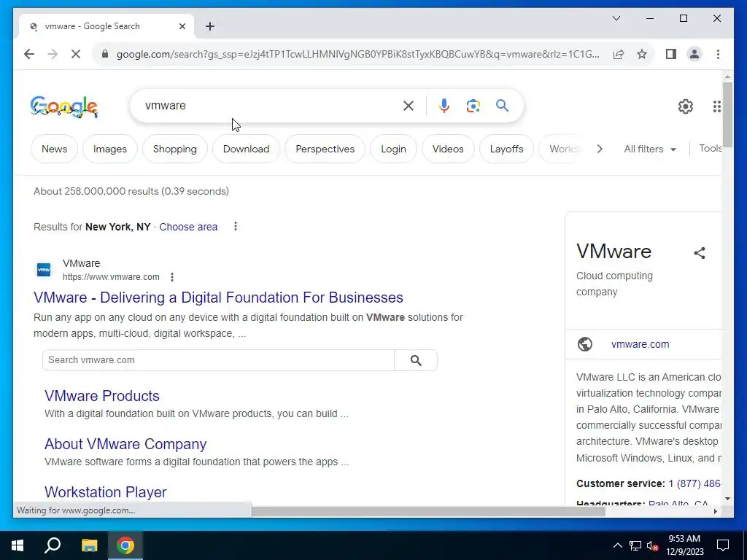
Task: Click the browser forward arrow
Action: (53, 54)
